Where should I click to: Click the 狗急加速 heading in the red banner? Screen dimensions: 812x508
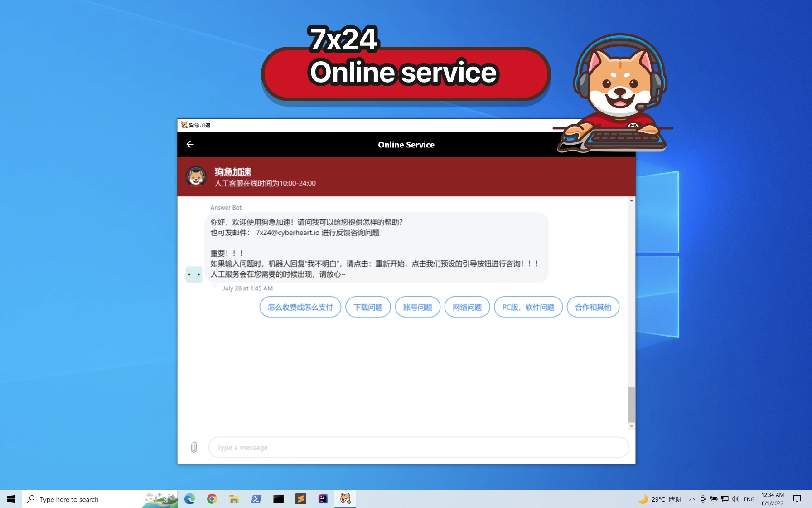233,172
